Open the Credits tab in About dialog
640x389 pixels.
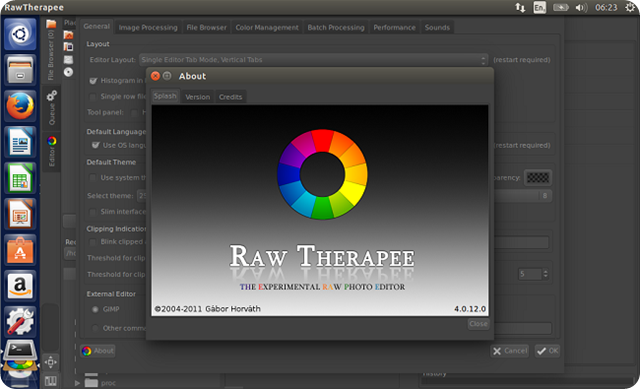(231, 97)
